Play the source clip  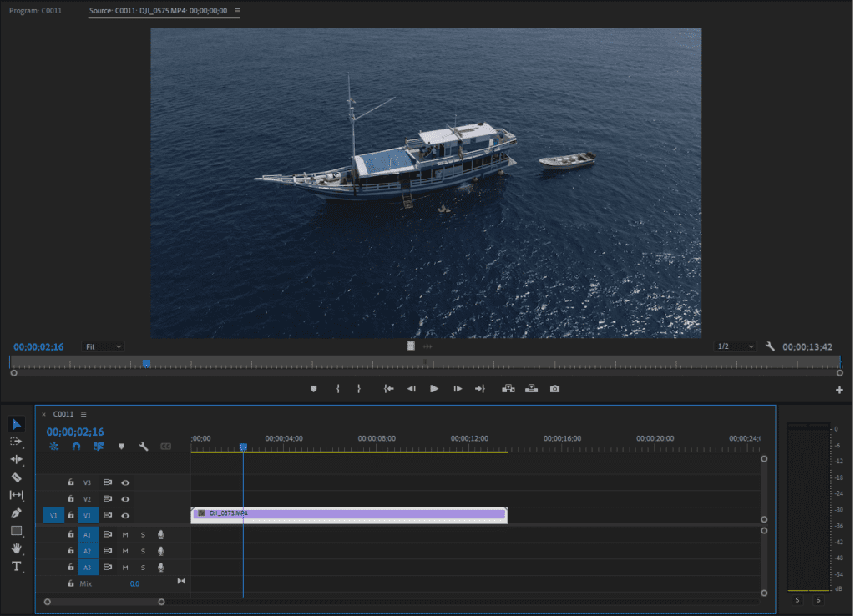434,389
